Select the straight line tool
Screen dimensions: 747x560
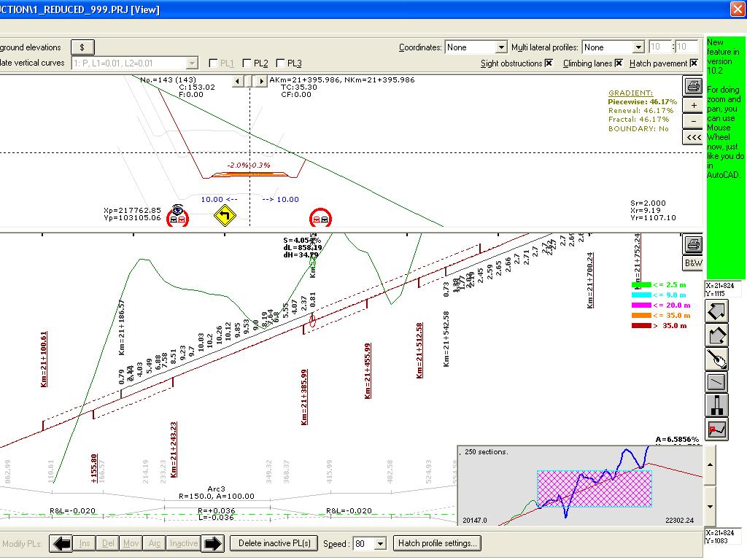[x=716, y=382]
